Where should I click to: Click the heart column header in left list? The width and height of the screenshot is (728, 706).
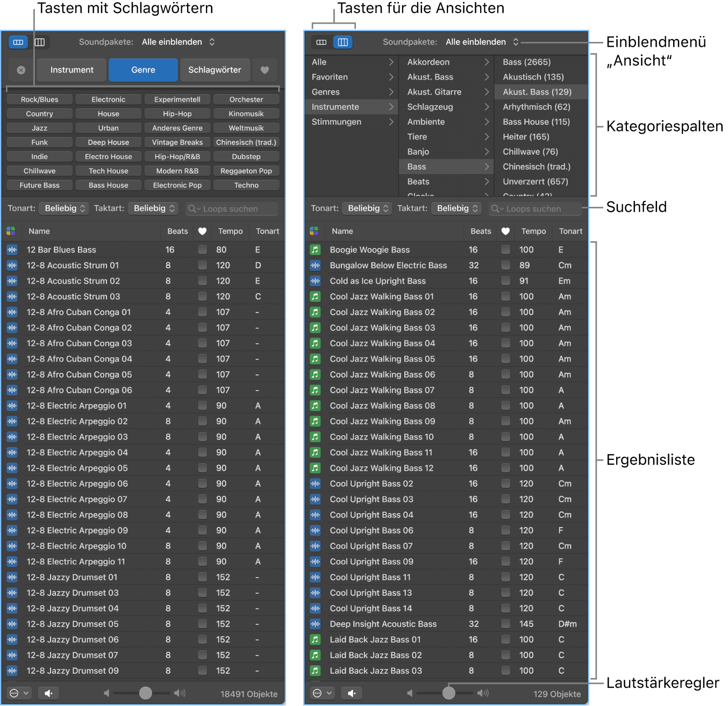click(x=202, y=231)
